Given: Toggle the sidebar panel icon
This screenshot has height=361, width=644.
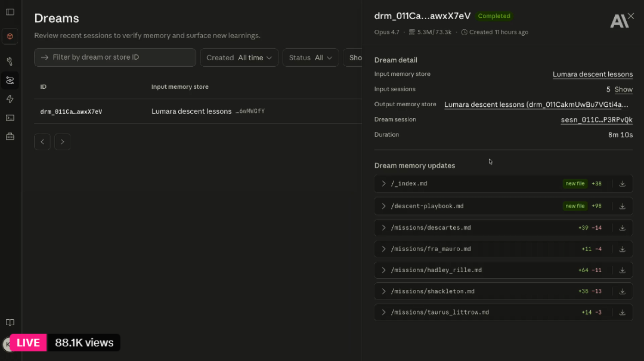Looking at the screenshot, I should point(10,12).
